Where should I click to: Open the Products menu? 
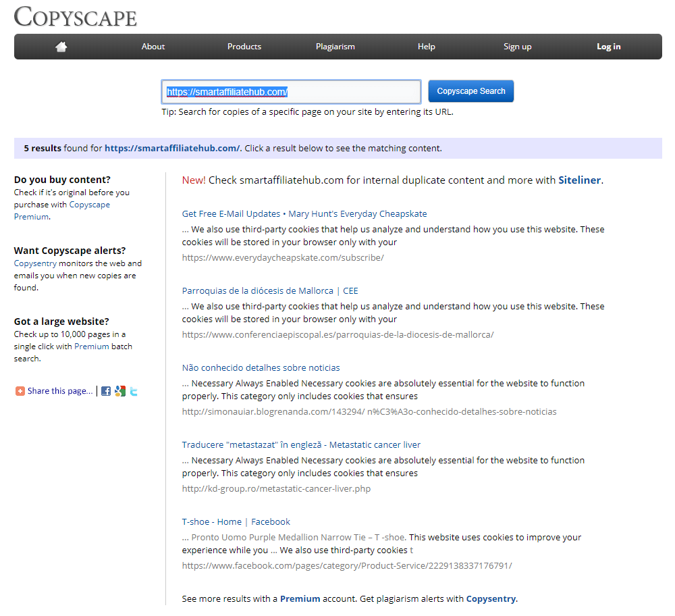coord(244,47)
